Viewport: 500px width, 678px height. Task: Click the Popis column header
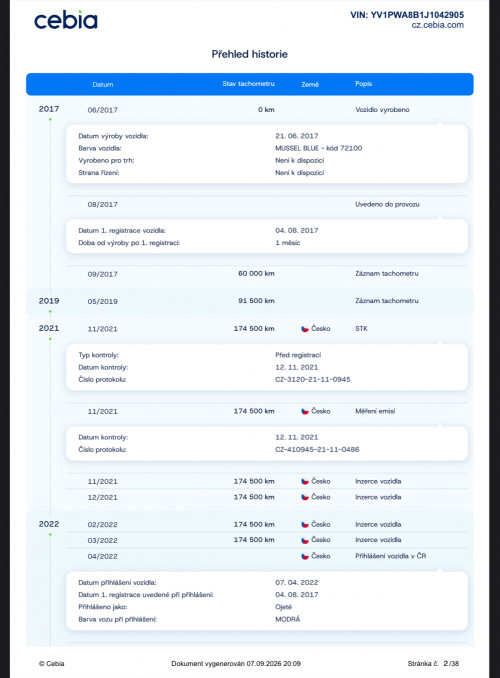pos(363,83)
